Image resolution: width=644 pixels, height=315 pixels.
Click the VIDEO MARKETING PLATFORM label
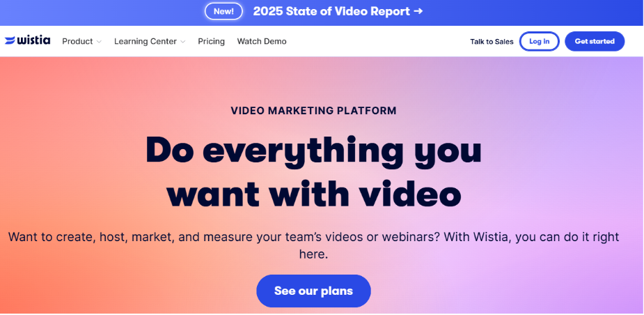click(x=313, y=111)
